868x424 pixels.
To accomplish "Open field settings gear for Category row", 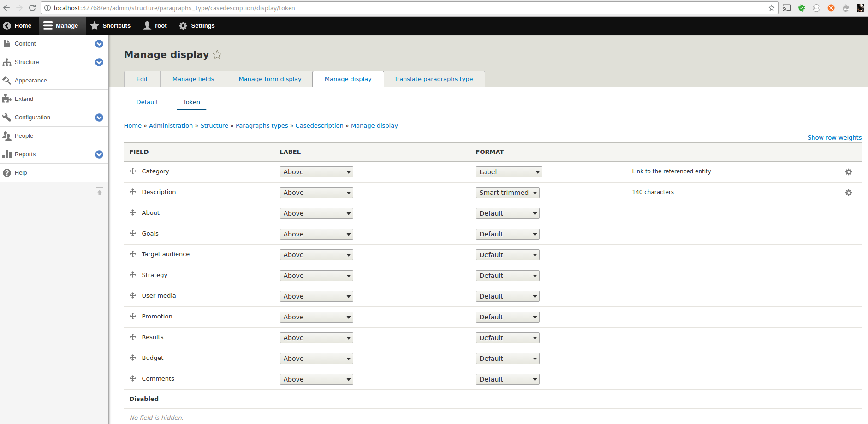I will pyautogui.click(x=849, y=172).
